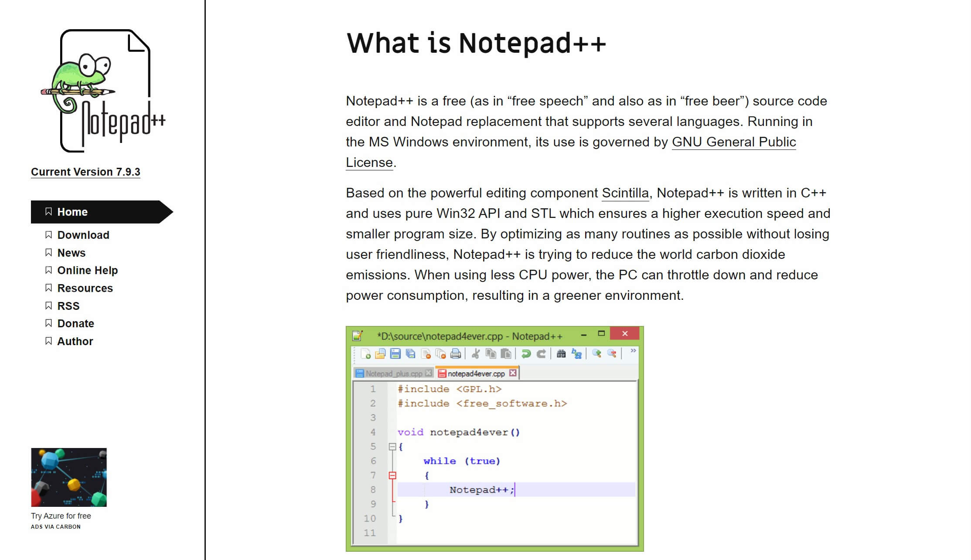
Task: Click the Author bookmark icon in sidebar
Action: [48, 341]
